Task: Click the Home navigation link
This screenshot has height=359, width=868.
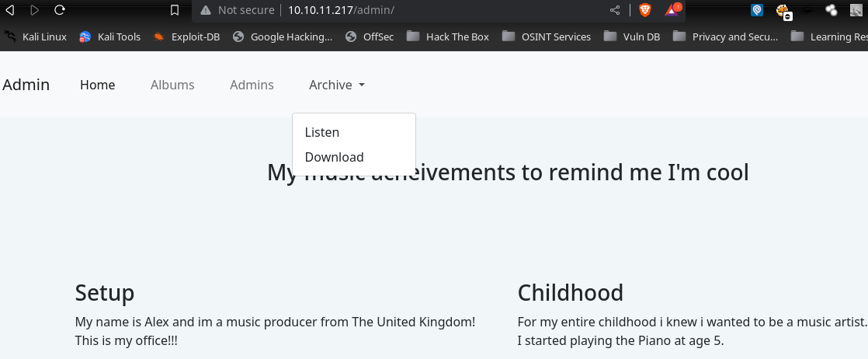Action: pos(97,85)
